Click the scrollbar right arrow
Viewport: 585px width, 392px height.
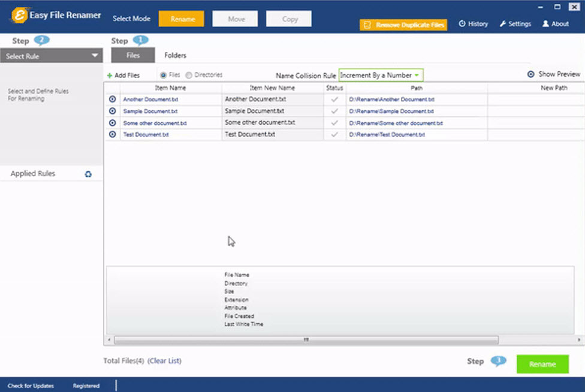tap(578, 340)
